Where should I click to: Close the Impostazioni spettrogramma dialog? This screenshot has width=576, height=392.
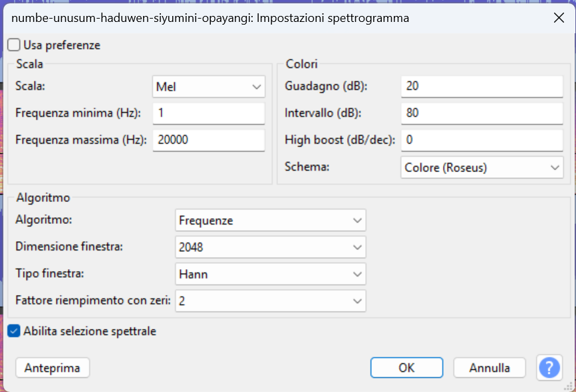tap(559, 18)
